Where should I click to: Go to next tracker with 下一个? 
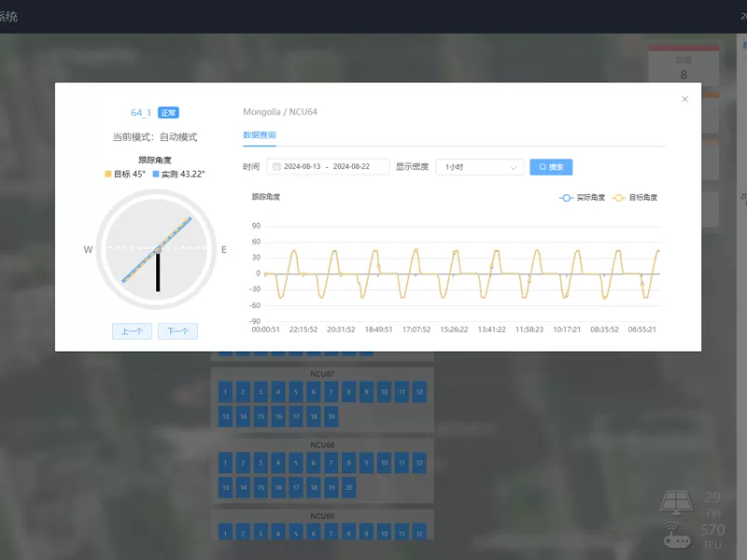(x=177, y=331)
